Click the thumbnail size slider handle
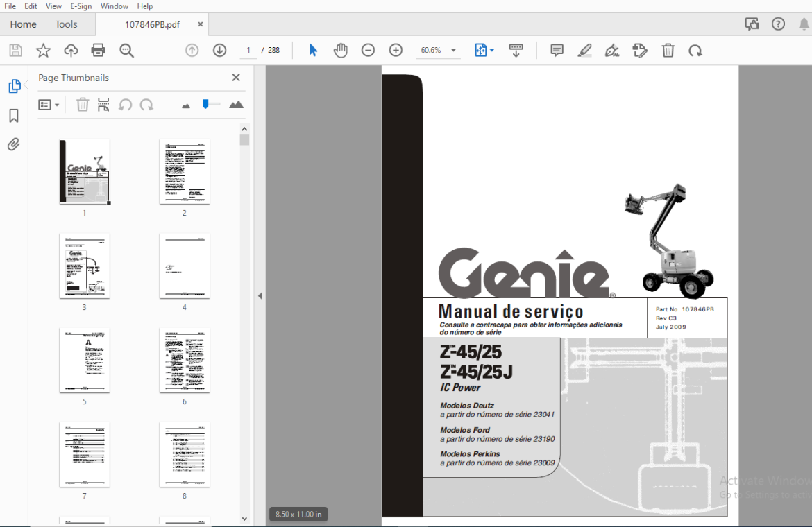Viewport: 812px width, 527px height. 205,104
